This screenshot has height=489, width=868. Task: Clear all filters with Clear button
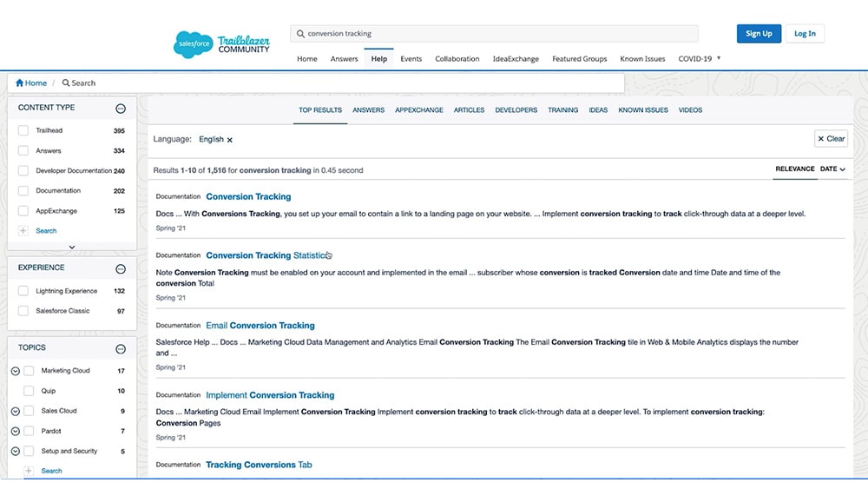click(x=831, y=139)
